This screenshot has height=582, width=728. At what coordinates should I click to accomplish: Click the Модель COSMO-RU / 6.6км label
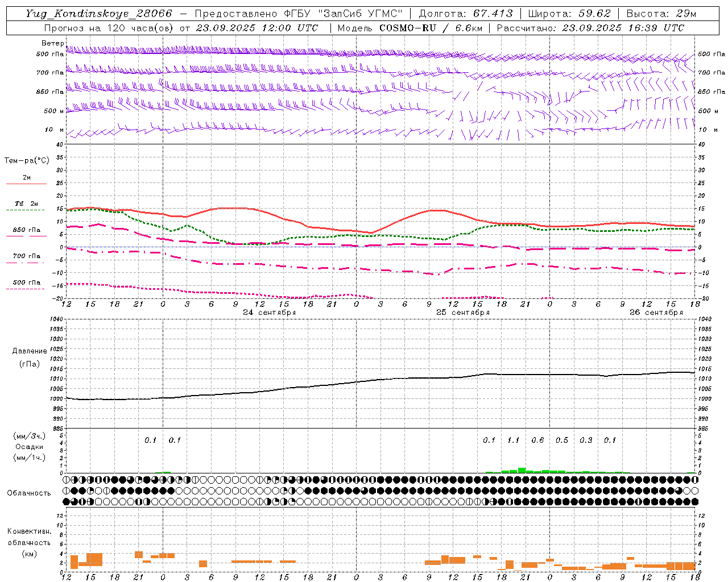[x=410, y=28]
